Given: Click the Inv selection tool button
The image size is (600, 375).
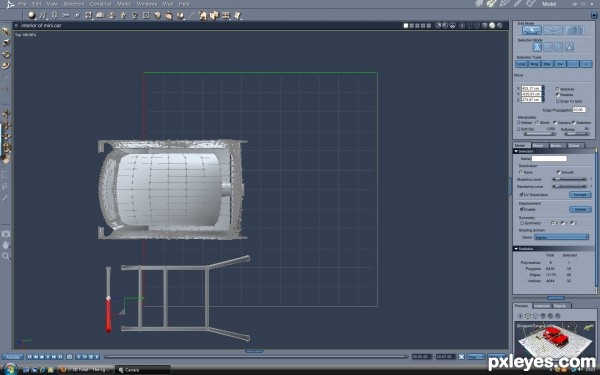Looking at the screenshot, I should point(560,64).
